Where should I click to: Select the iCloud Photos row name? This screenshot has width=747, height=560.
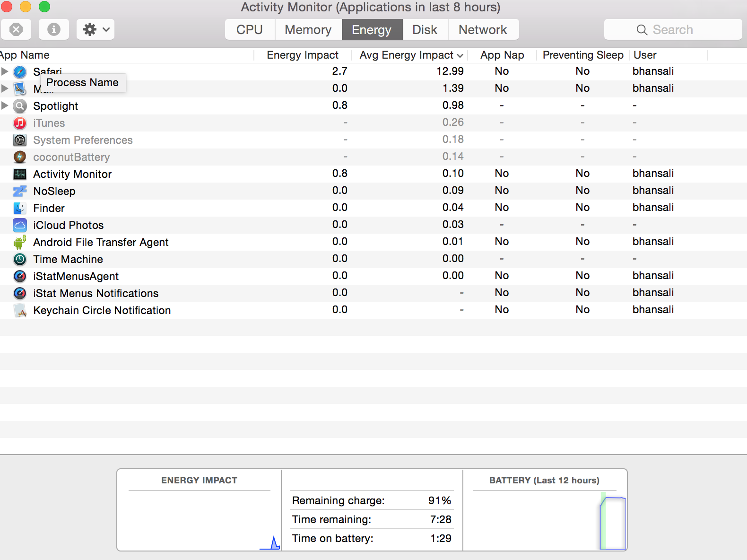69,225
